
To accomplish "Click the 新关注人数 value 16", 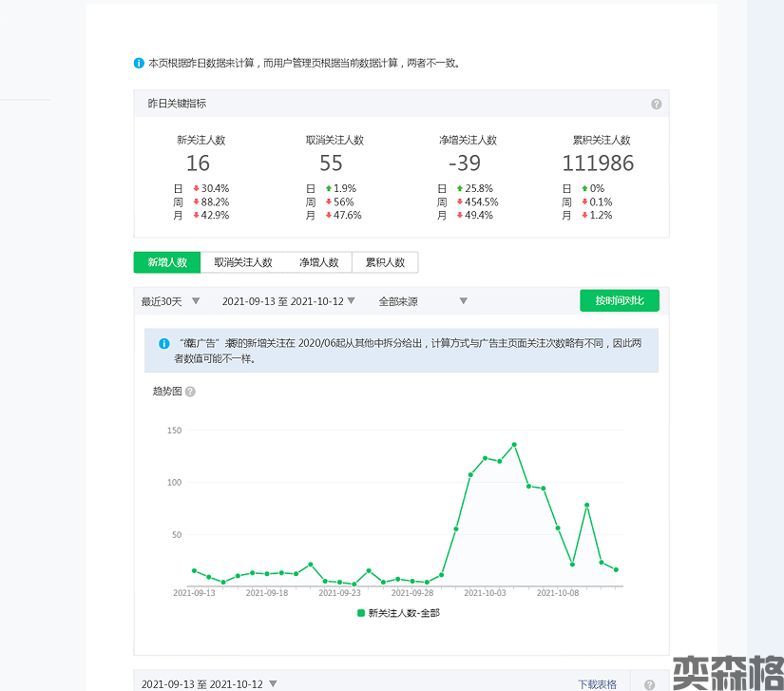I will [x=198, y=163].
